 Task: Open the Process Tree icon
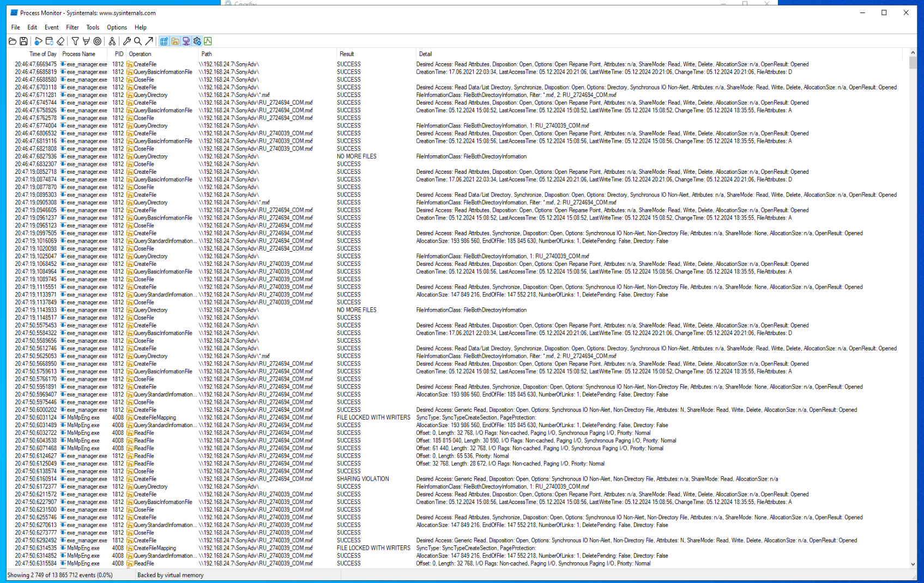click(112, 41)
